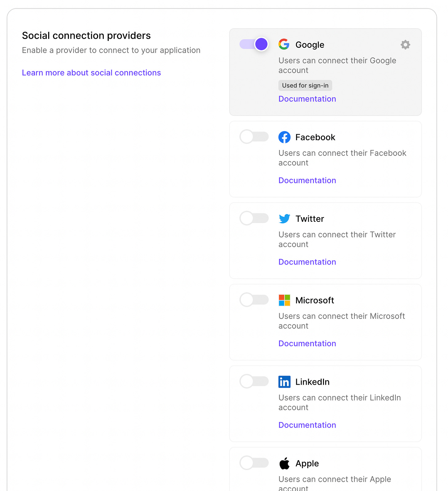Enable the Twitter connection toggle

click(x=254, y=218)
